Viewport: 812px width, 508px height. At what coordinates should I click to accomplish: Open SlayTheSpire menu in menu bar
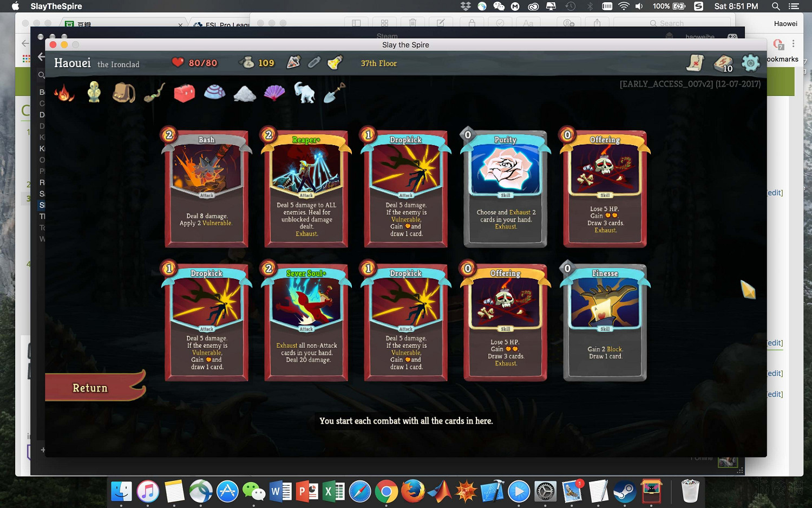(56, 6)
